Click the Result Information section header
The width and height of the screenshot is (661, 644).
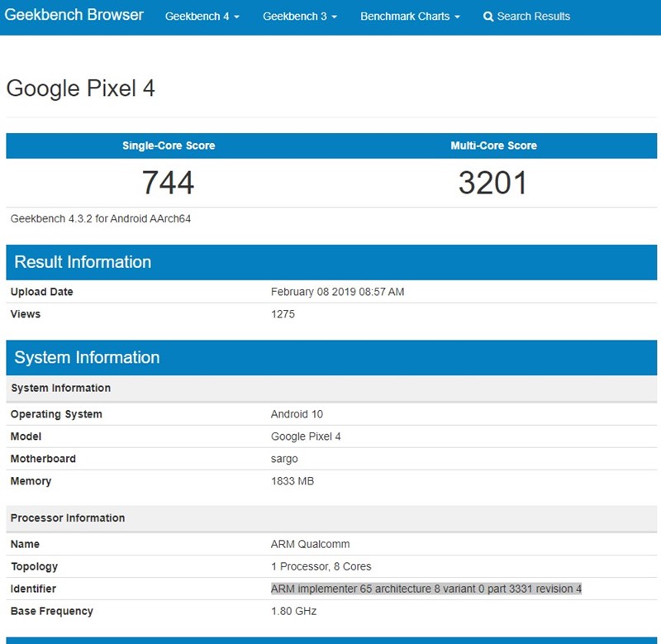(x=83, y=262)
